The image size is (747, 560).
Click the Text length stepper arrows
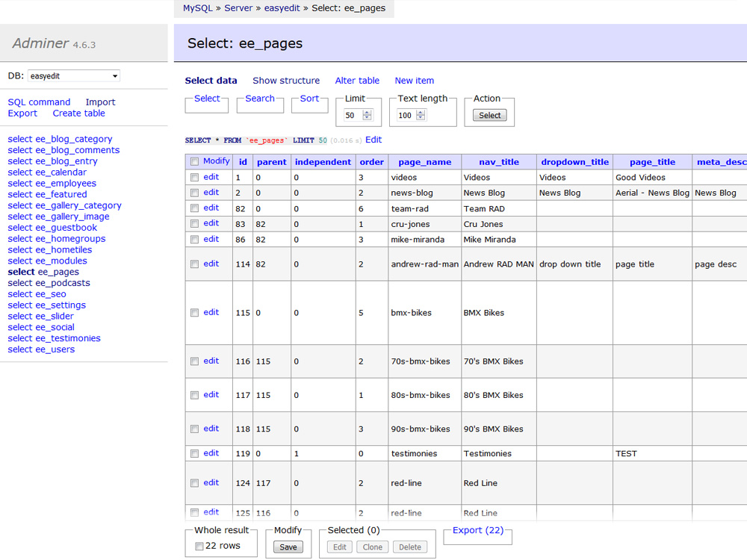[421, 116]
